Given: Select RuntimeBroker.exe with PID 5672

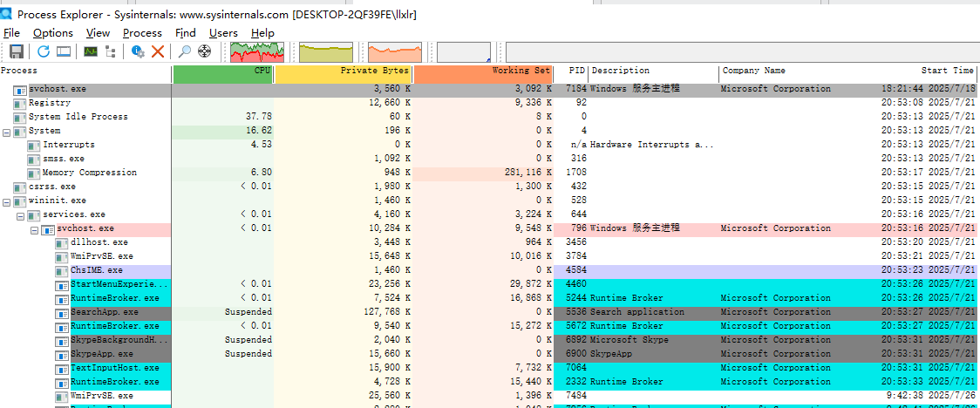Looking at the screenshot, I should [x=490, y=326].
